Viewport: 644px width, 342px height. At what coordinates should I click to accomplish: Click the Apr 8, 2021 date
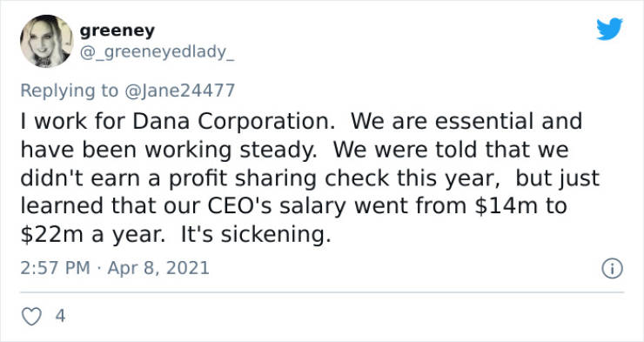click(x=158, y=268)
